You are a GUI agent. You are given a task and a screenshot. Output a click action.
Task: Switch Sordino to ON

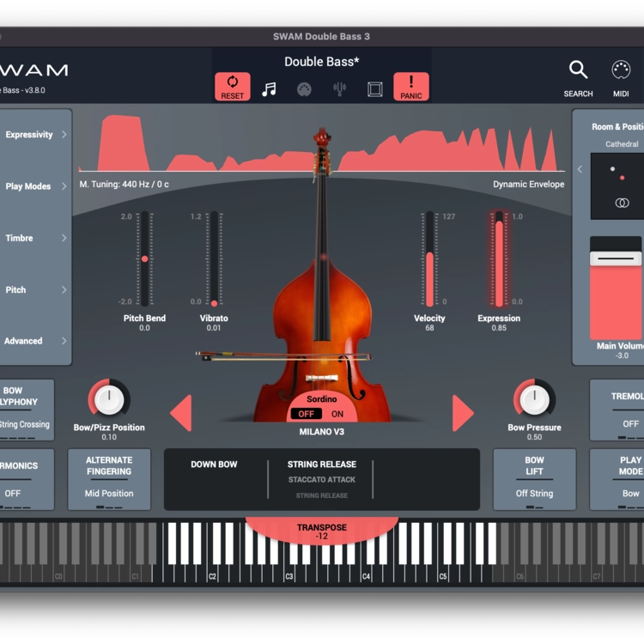337,414
